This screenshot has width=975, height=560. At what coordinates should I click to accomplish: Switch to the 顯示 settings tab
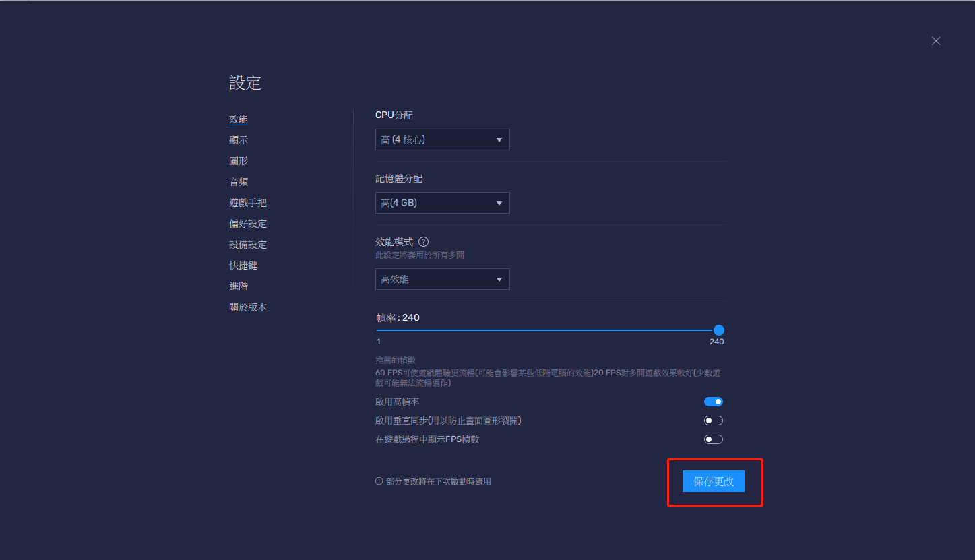pyautogui.click(x=239, y=140)
